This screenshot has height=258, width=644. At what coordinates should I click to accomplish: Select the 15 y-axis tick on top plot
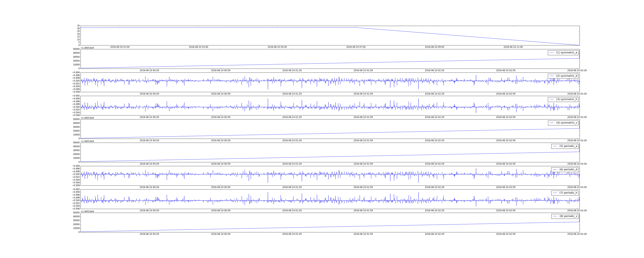tap(78, 37)
